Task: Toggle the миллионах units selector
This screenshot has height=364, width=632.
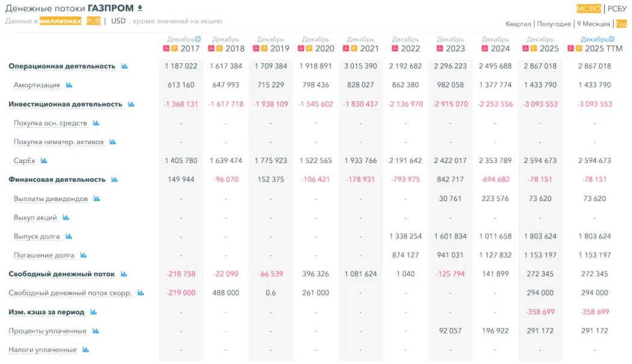Action: click(x=60, y=21)
